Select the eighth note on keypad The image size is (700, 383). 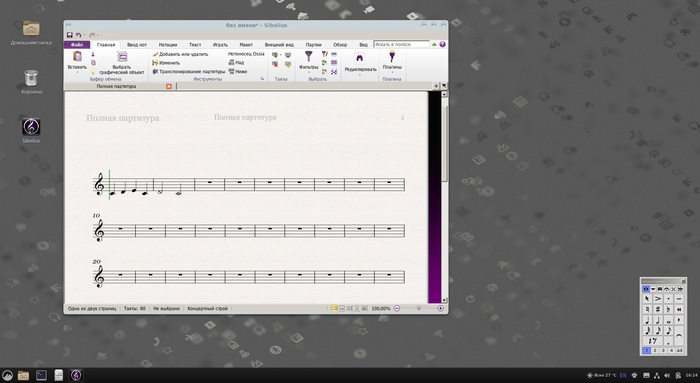pos(668,331)
